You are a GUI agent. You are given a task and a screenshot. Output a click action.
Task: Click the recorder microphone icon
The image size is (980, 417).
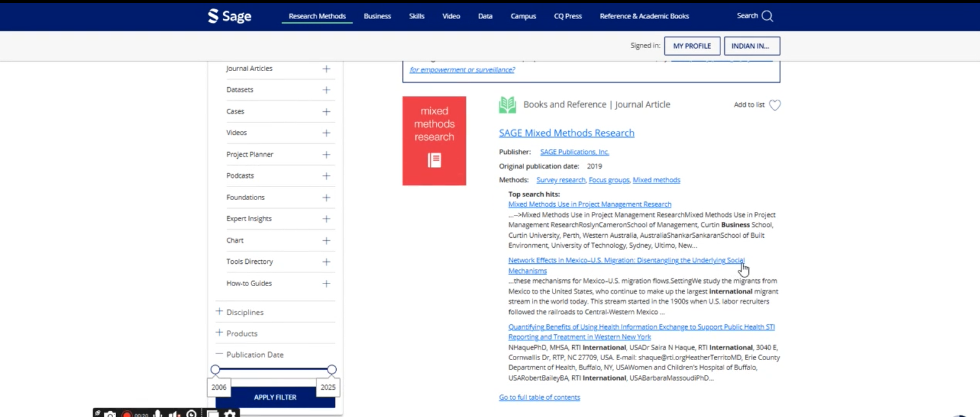158,414
